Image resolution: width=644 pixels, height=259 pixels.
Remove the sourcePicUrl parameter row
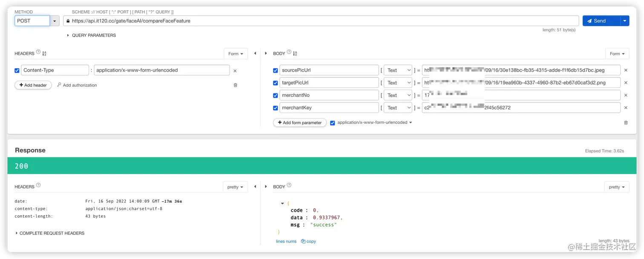[x=626, y=70]
